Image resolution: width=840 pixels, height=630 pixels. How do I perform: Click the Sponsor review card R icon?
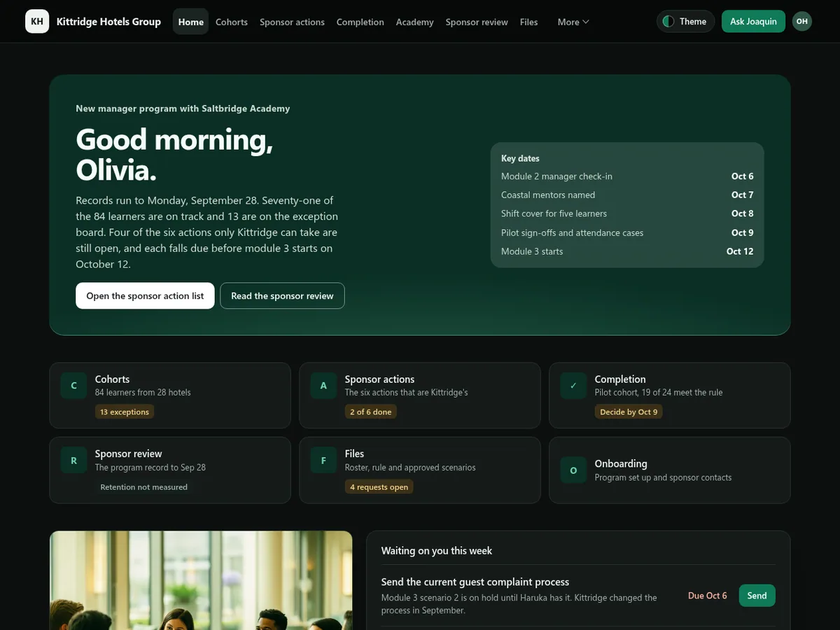(73, 461)
